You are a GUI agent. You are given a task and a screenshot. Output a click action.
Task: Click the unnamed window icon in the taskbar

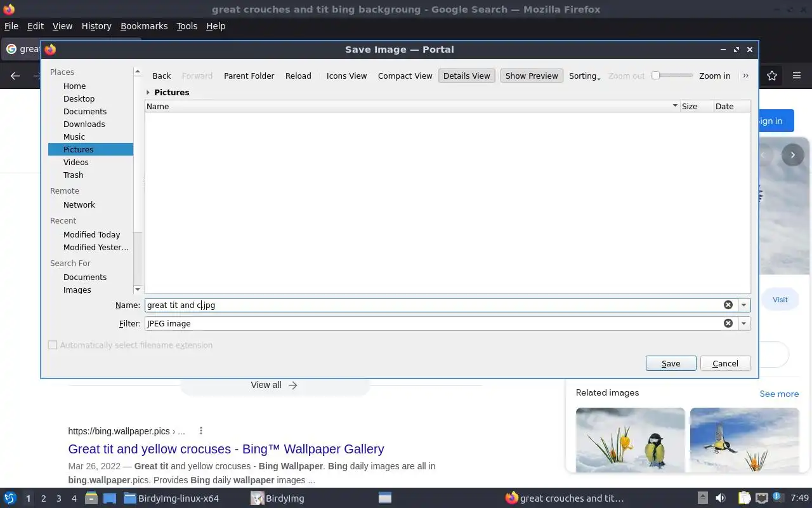click(x=385, y=498)
